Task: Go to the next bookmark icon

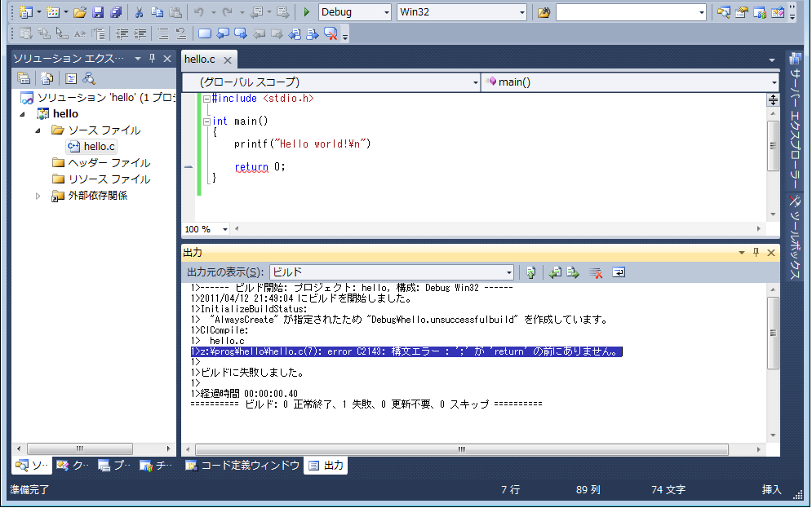Action: 241,34
